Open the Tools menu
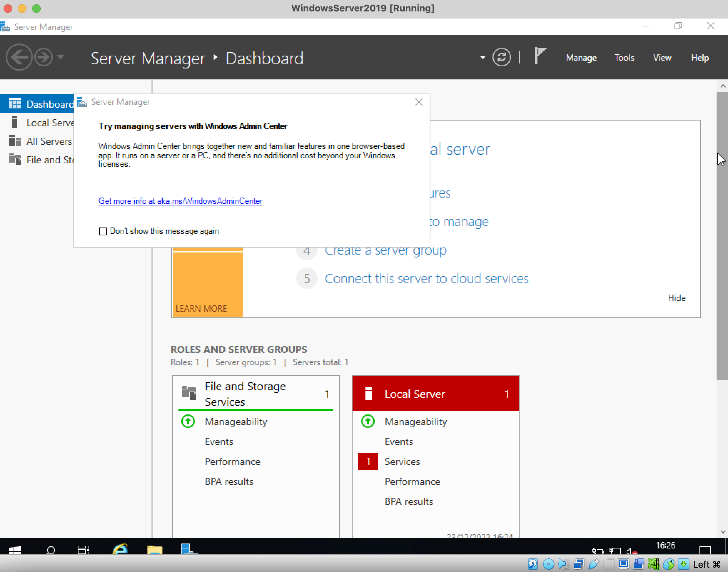 coord(624,57)
